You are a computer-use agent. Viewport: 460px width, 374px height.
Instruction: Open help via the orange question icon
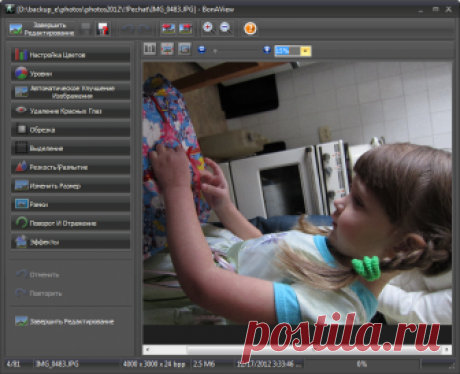(250, 28)
